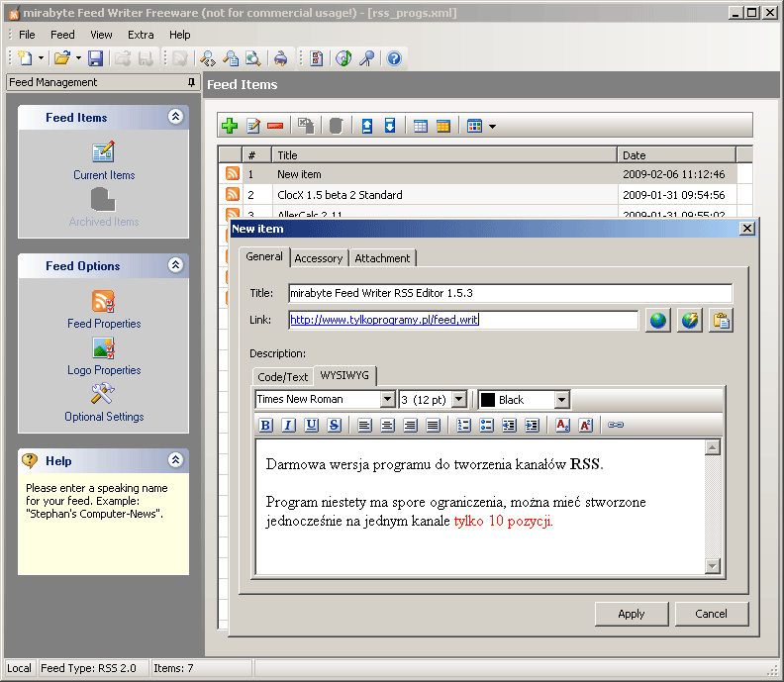Expand the Open folder dropdown arrow
The width and height of the screenshot is (784, 682).
[78, 58]
